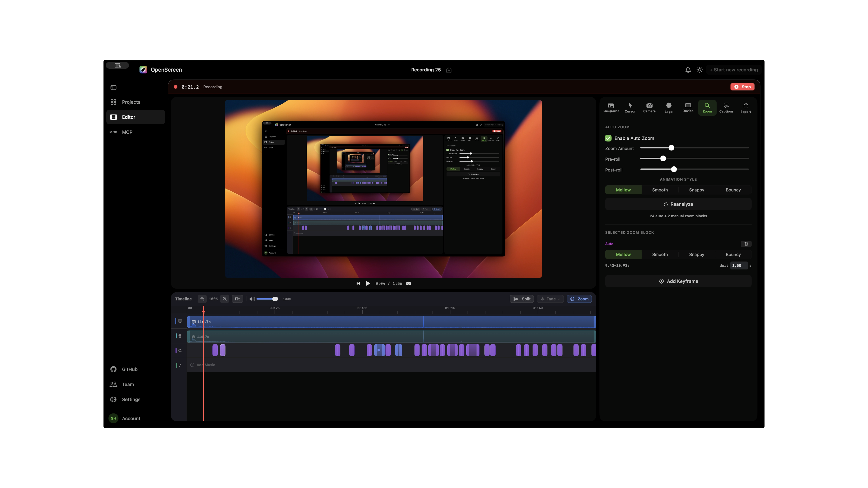Screen dimensions: 868x488
Task: Open Team in sidebar
Action: [x=135, y=385]
